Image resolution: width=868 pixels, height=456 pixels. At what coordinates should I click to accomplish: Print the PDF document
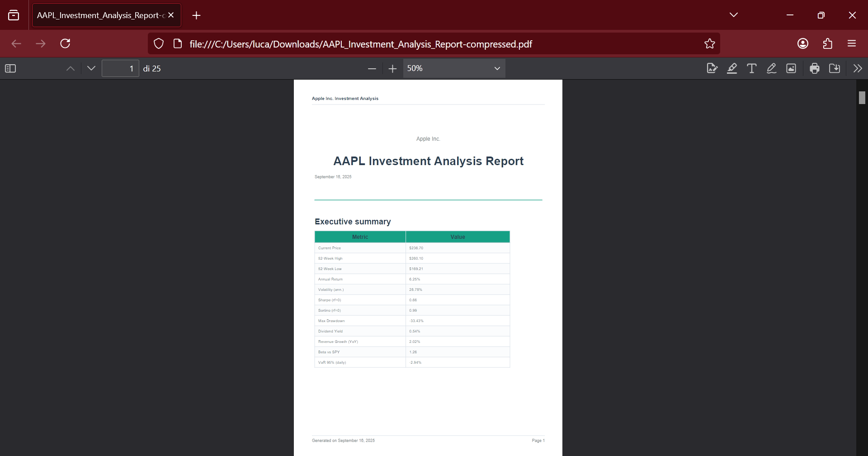(x=815, y=68)
